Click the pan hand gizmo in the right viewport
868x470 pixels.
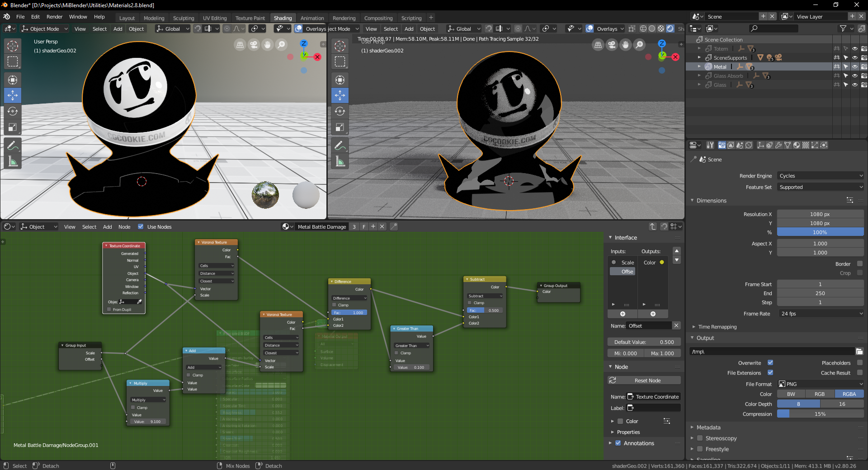(x=626, y=45)
